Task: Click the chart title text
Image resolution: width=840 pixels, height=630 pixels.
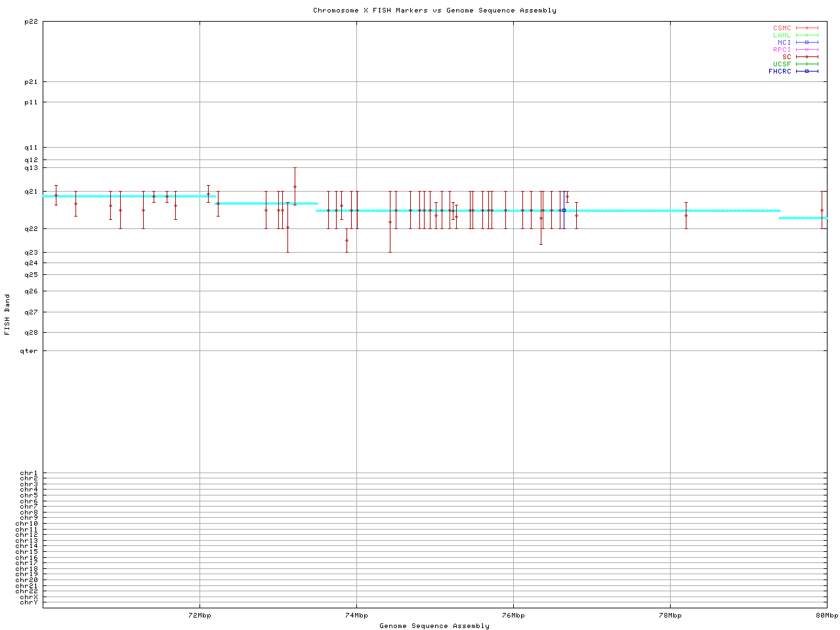Action: pos(434,10)
